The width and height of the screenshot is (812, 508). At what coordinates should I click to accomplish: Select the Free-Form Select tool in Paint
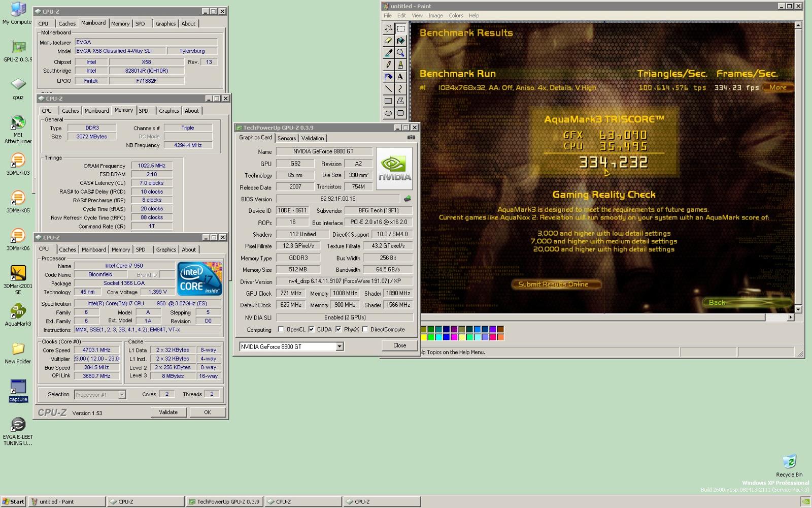pos(388,28)
